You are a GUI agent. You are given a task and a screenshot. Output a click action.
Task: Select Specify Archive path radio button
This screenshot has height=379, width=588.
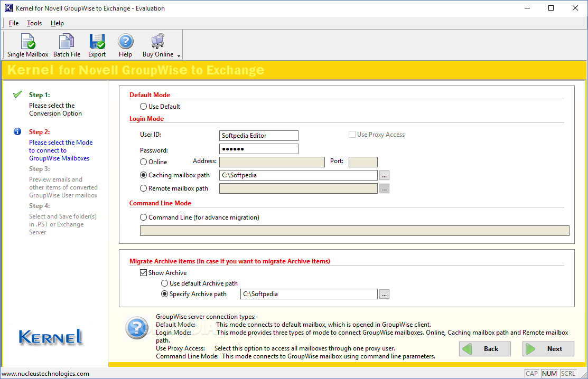point(164,294)
